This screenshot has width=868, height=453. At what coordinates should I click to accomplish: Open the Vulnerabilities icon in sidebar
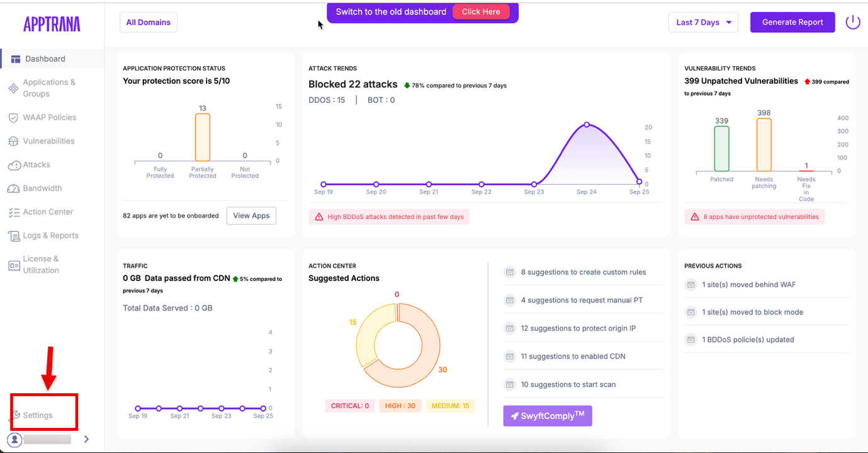point(13,142)
